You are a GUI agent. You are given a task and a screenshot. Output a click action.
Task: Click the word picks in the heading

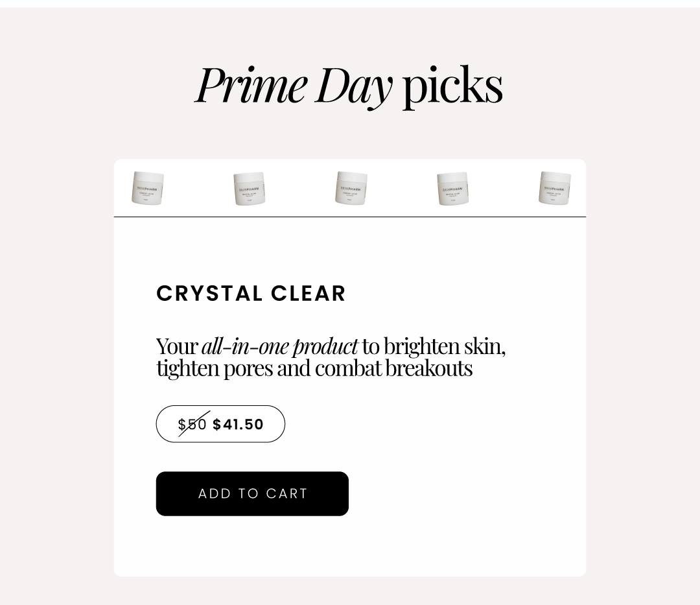coord(452,87)
